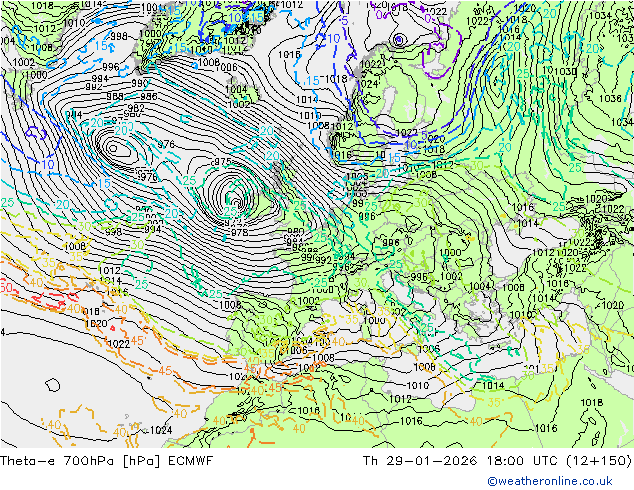Click the 1030 isobar label at upper right
634x490 pixels.
[x=565, y=72]
